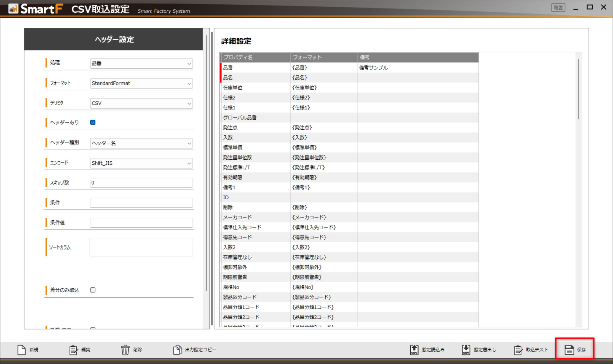Image resolution: width=613 pixels, height=364 pixels.
Task: Click the 出力設定コピー copy icon
Action: coord(177,350)
